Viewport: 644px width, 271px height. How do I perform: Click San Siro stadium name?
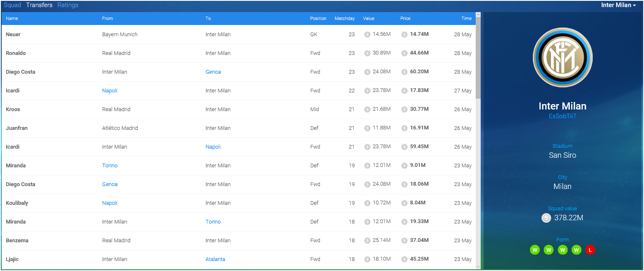[x=562, y=155]
